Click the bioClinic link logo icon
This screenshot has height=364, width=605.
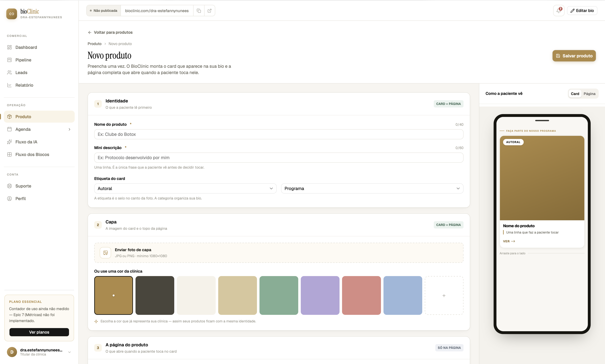click(12, 14)
